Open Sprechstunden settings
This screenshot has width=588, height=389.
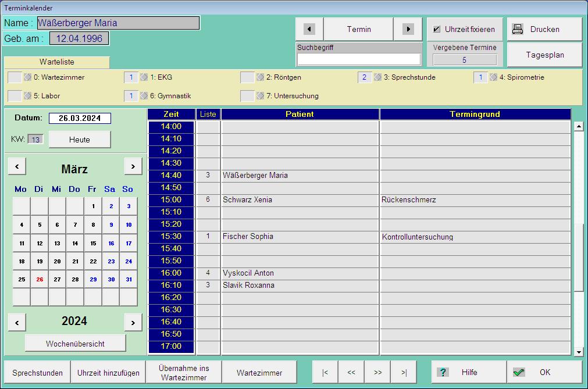37,373
